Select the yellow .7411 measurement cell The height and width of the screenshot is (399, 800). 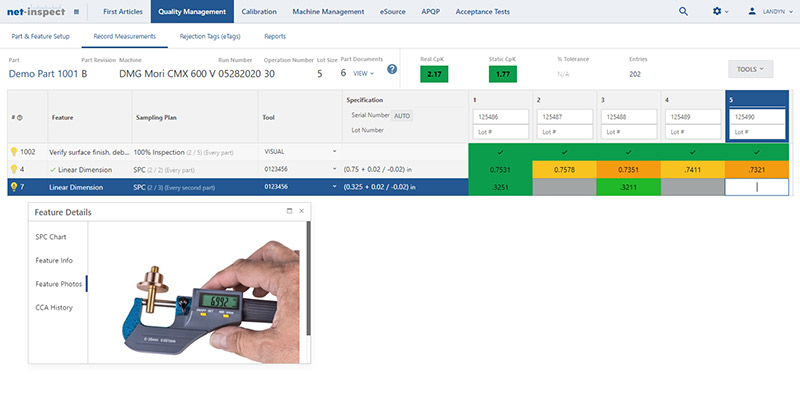point(693,169)
